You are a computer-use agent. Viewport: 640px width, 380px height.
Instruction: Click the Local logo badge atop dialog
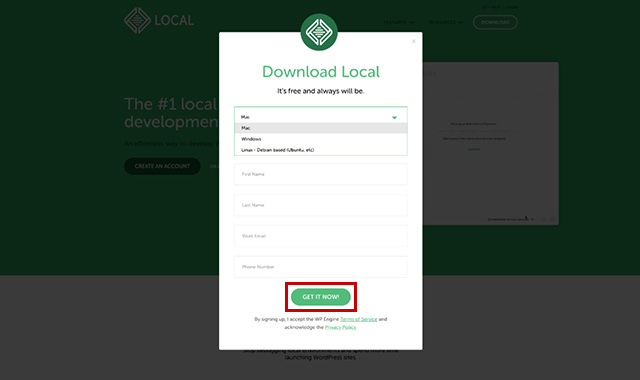(x=319, y=32)
